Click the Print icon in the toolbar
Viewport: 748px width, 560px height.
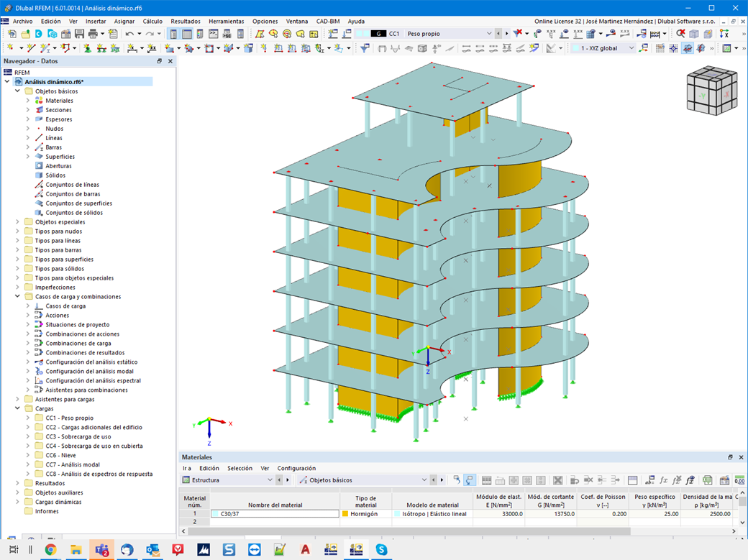coord(93,34)
